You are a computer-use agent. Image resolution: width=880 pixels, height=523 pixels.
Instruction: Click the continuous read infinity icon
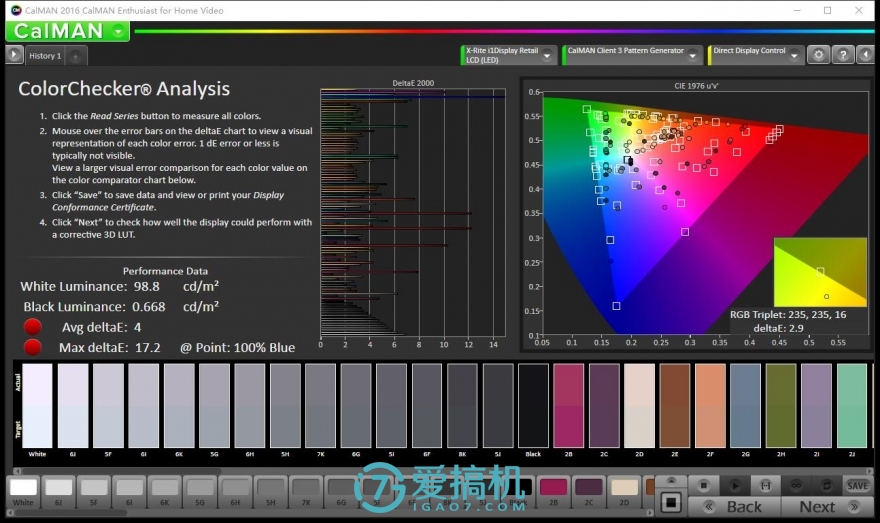[796, 485]
